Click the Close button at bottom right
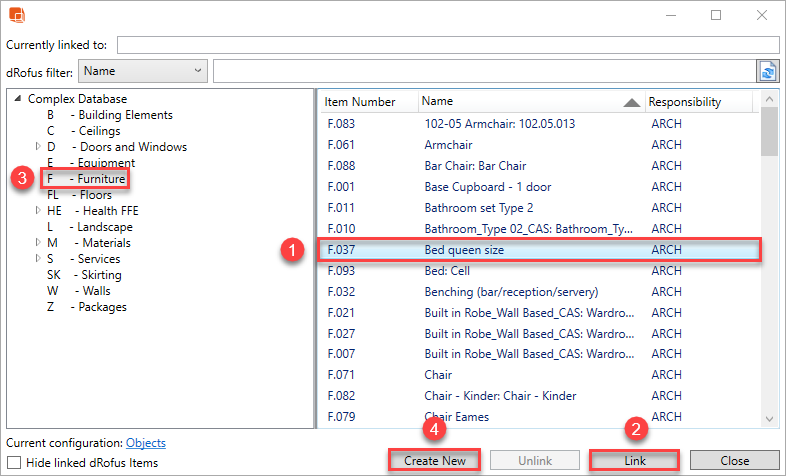Viewport: 786px width, 476px height. coord(734,460)
